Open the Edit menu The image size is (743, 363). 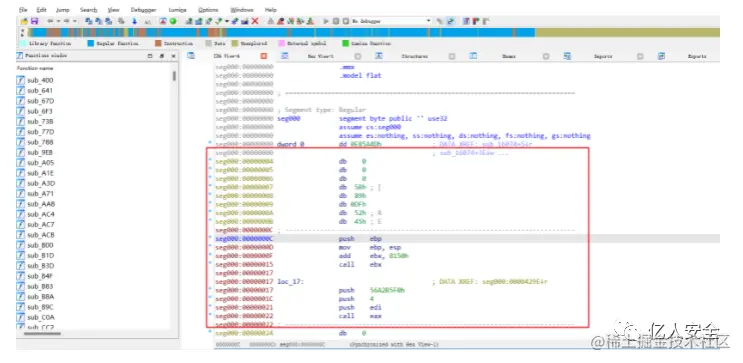coord(42,9)
